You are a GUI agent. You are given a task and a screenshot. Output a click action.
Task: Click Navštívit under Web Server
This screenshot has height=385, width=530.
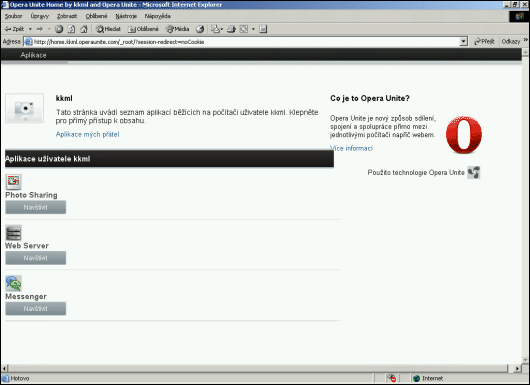(x=35, y=258)
